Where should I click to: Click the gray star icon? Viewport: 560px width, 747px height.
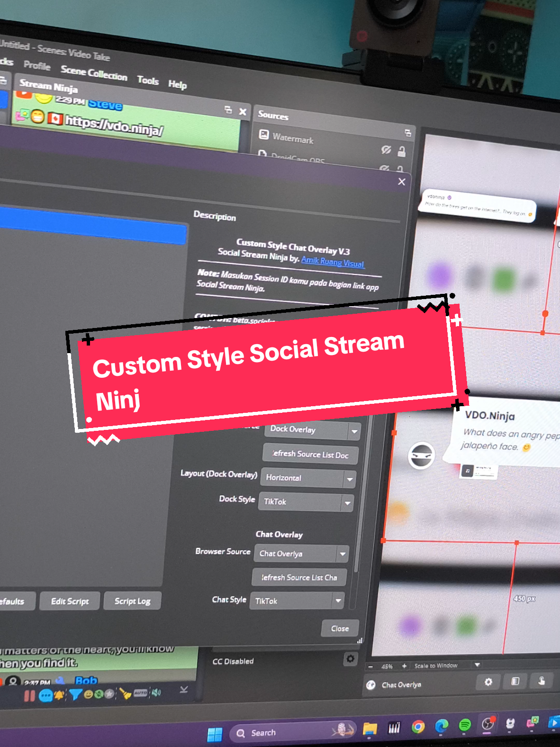(109, 694)
